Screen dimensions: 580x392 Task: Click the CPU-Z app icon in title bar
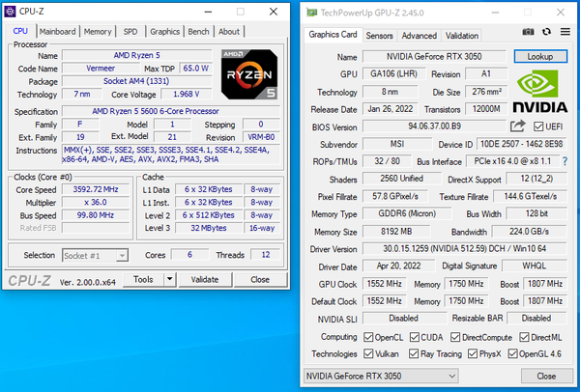tap(10, 12)
